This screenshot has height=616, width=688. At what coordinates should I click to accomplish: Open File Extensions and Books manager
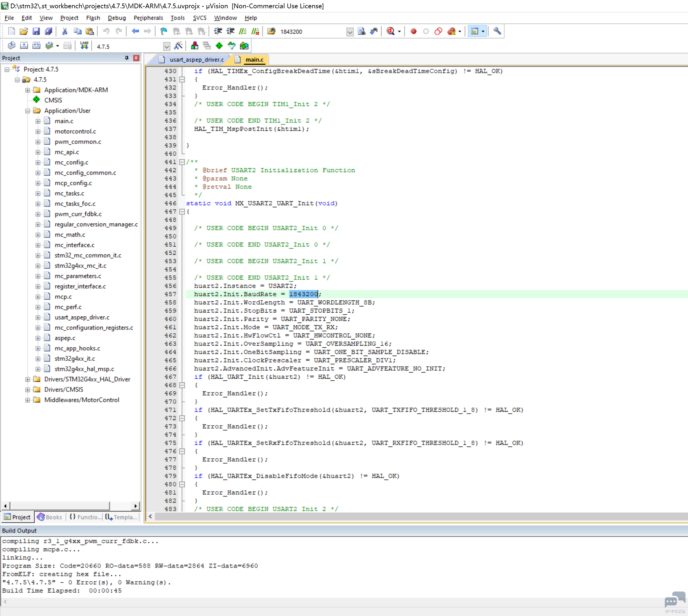click(194, 46)
